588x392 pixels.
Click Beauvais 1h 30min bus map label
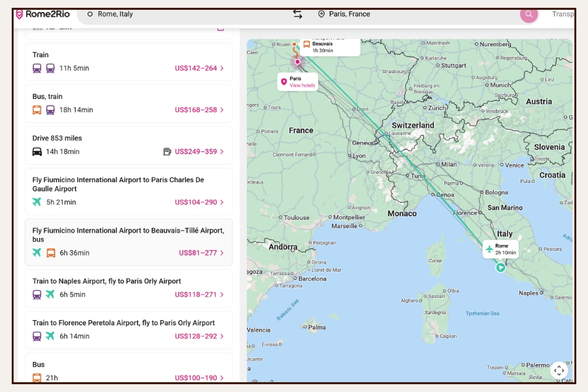click(x=330, y=47)
